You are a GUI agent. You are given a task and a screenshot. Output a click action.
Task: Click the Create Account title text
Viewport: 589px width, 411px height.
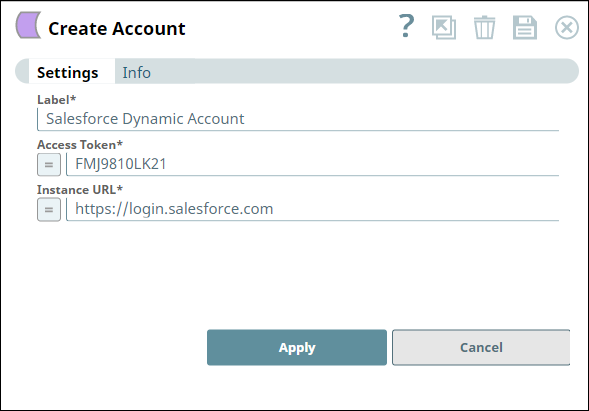click(117, 29)
